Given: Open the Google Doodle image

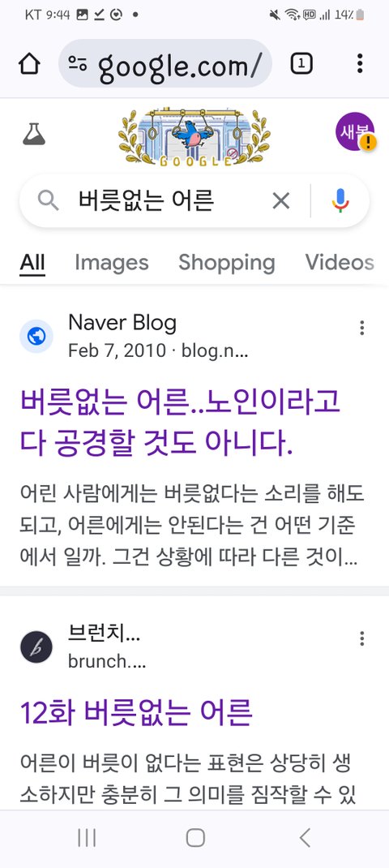Looking at the screenshot, I should tap(194, 137).
